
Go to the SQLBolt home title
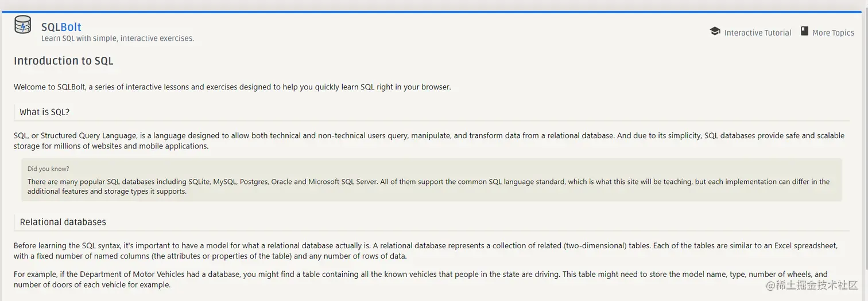pyautogui.click(x=61, y=27)
